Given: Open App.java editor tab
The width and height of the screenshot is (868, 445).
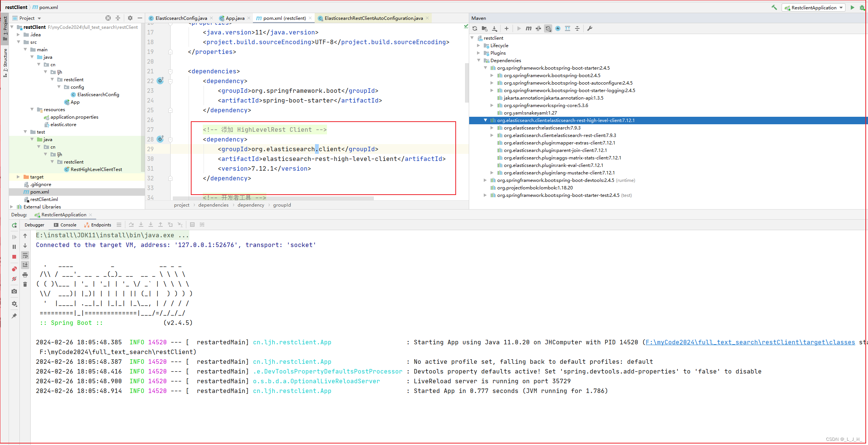Looking at the screenshot, I should click(x=235, y=18).
